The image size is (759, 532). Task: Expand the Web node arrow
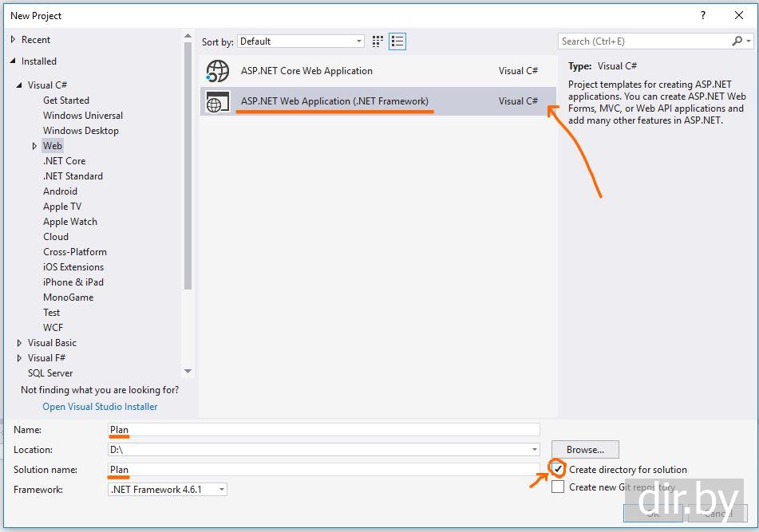(34, 146)
